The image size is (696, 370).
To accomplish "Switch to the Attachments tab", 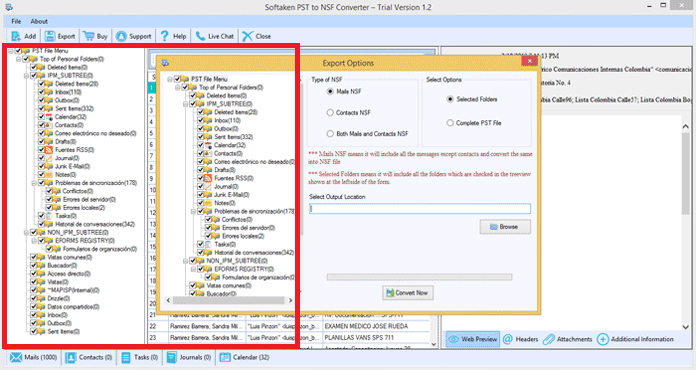I will [x=568, y=339].
